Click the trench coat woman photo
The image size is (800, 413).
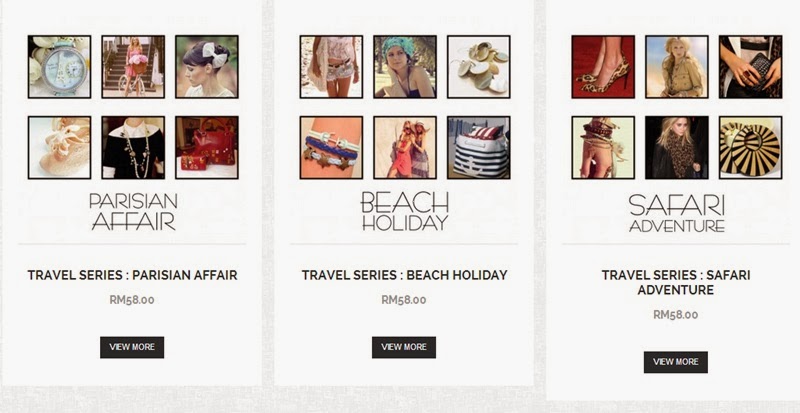pyautogui.click(x=677, y=67)
